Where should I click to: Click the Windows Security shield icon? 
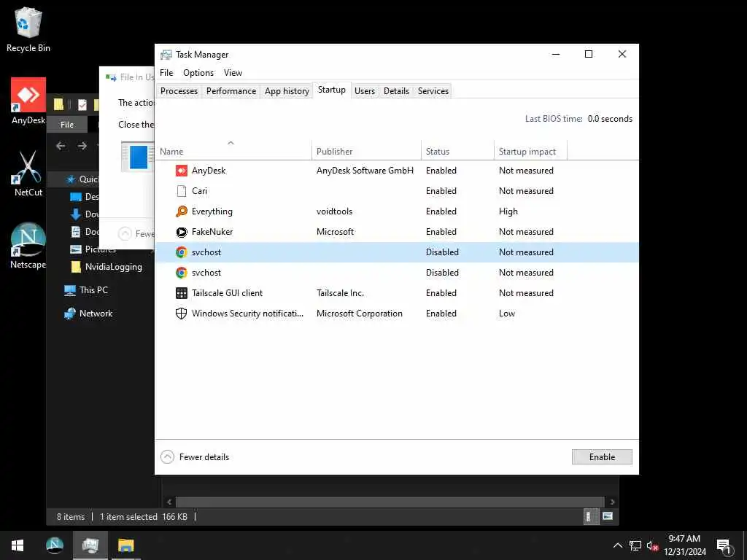click(x=182, y=314)
